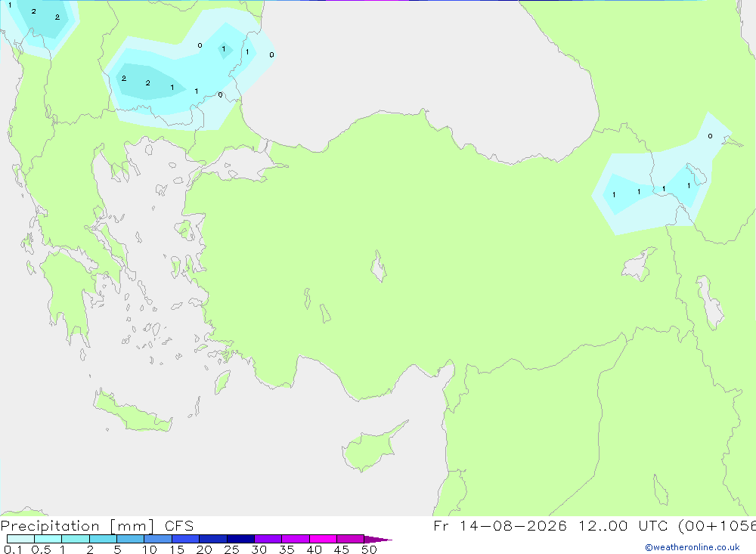Pick the 35–40 mm violet legend cell
756x554 pixels.
pos(296,539)
